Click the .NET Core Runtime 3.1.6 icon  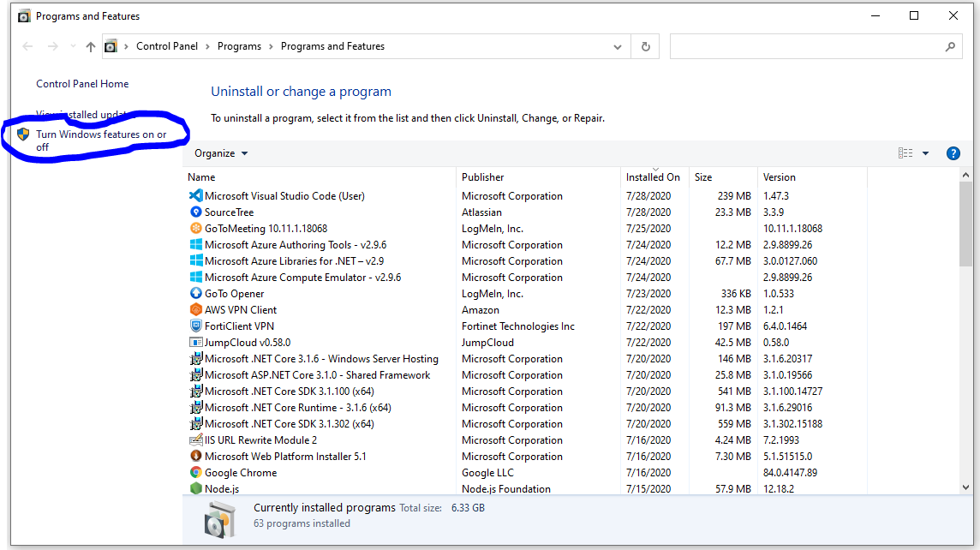(195, 407)
